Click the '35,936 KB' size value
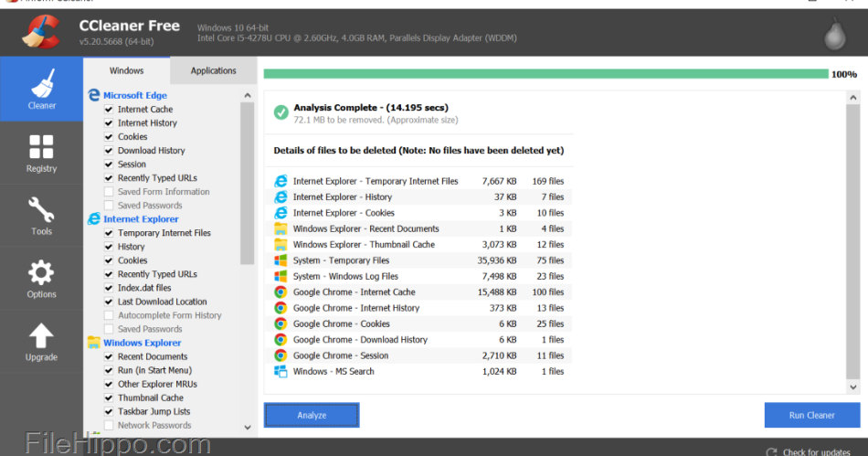 [x=497, y=260]
